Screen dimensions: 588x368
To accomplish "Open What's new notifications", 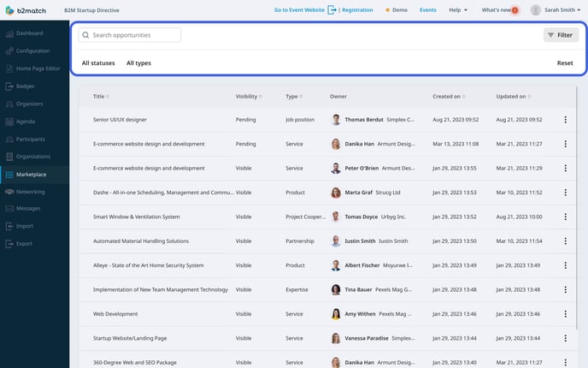I will point(500,10).
